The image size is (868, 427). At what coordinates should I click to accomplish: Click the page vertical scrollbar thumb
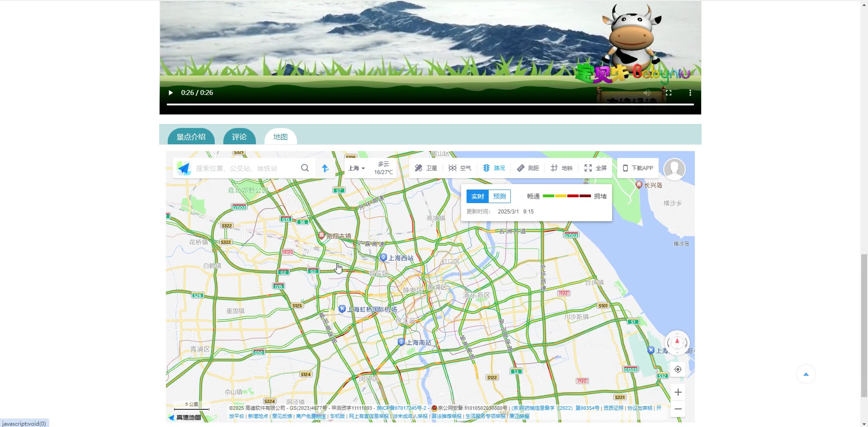pyautogui.click(x=864, y=326)
